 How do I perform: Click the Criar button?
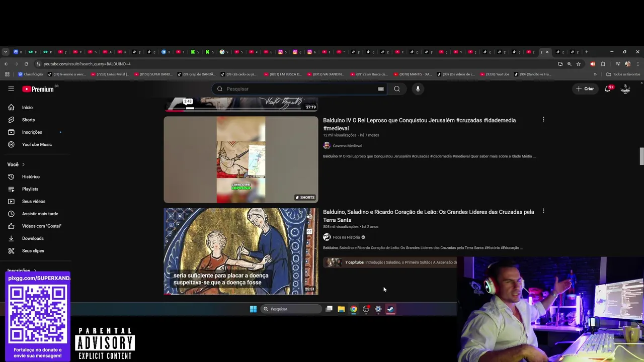[x=585, y=89]
